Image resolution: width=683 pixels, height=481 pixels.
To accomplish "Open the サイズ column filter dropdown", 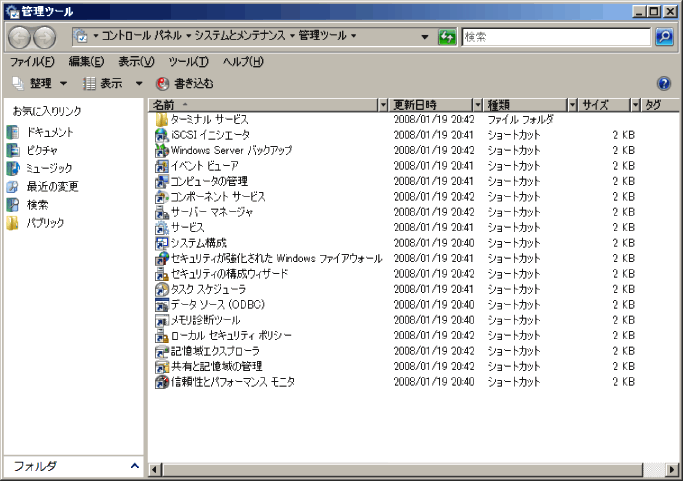I will point(636,105).
